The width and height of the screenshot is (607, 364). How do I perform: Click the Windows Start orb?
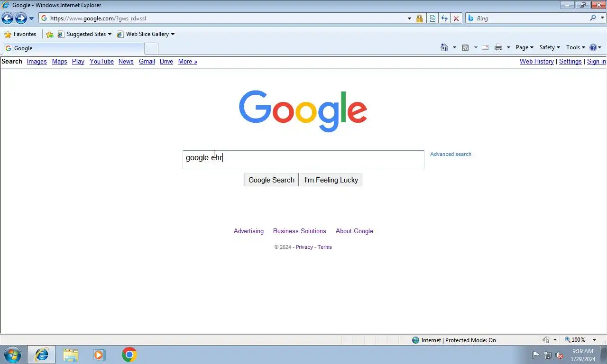12,355
